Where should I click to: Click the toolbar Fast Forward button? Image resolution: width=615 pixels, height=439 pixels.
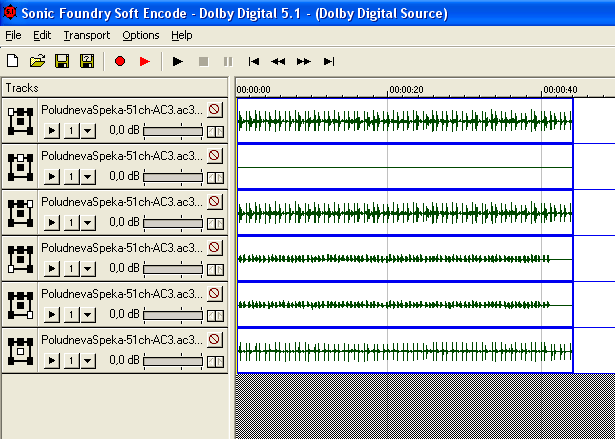click(304, 61)
